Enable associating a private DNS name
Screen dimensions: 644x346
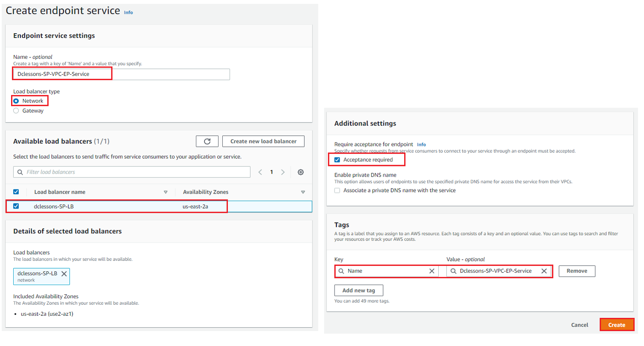(x=337, y=190)
